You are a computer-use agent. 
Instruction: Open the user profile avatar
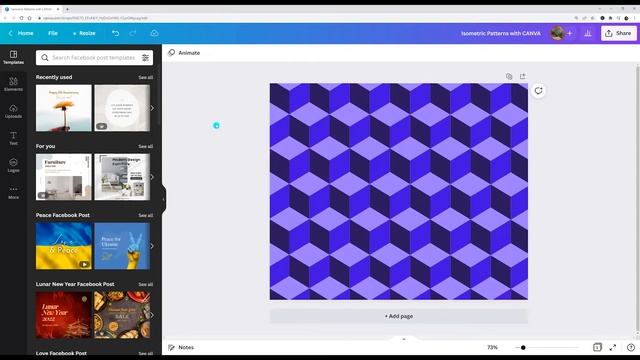[557, 33]
